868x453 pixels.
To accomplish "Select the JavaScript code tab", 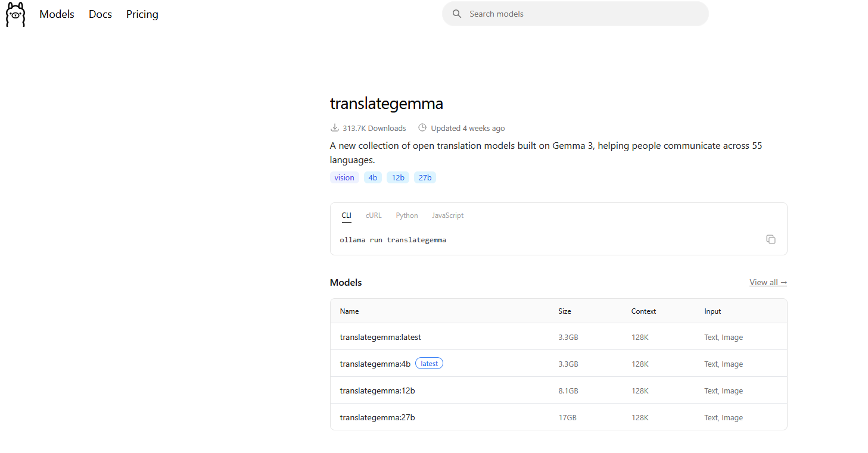I will pyautogui.click(x=447, y=215).
